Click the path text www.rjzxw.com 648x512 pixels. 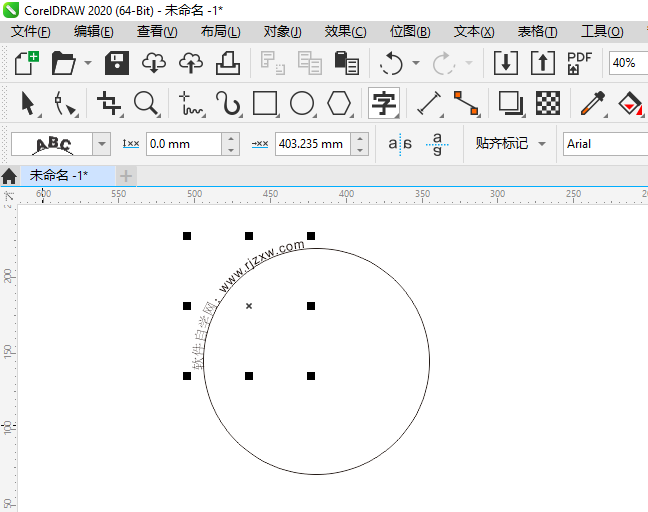point(262,266)
